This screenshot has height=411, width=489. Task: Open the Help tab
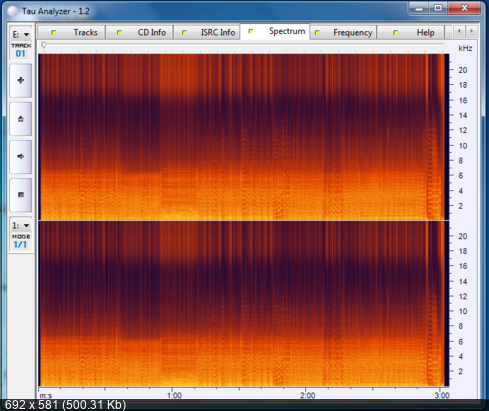pyautogui.click(x=411, y=33)
